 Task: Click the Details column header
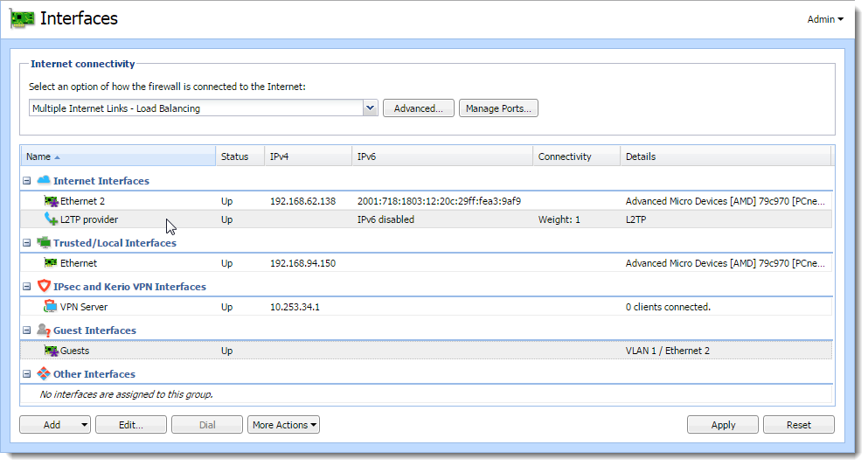pos(726,156)
